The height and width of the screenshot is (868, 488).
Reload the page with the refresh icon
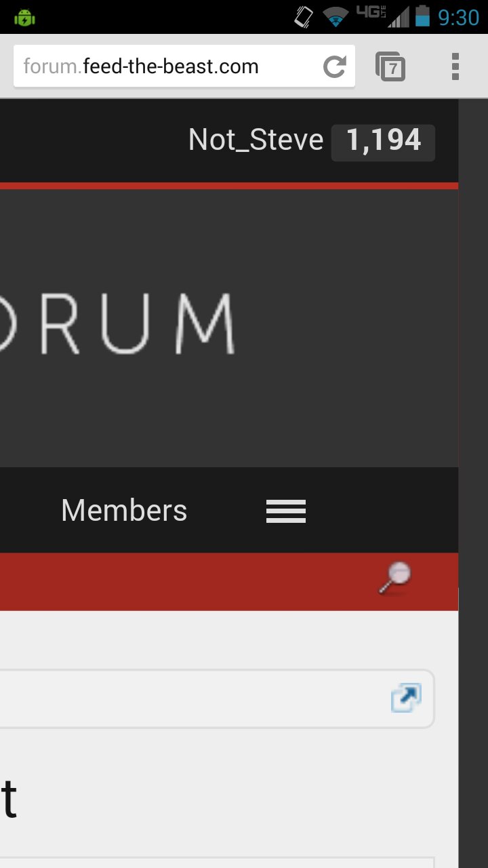point(334,66)
